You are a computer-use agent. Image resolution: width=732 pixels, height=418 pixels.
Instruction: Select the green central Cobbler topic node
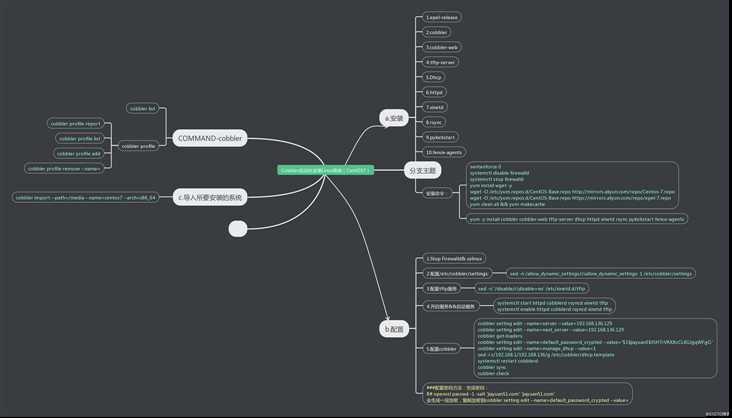tap(326, 170)
